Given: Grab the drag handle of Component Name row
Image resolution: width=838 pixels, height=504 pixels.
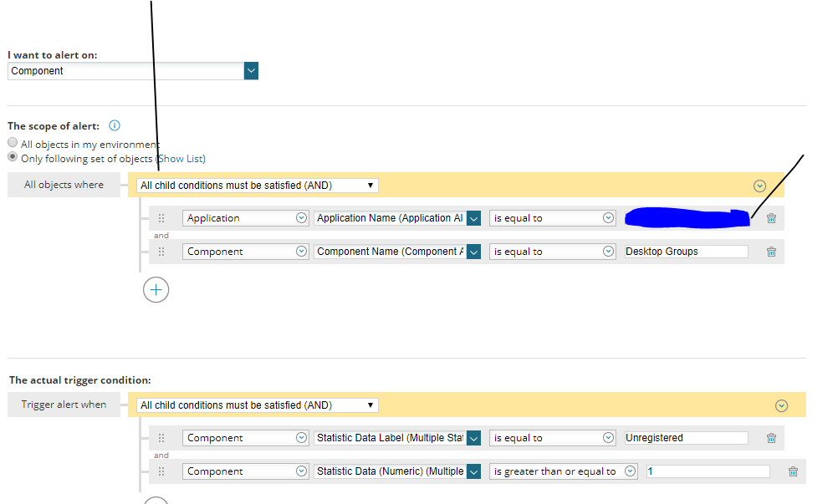Looking at the screenshot, I should tap(161, 252).
